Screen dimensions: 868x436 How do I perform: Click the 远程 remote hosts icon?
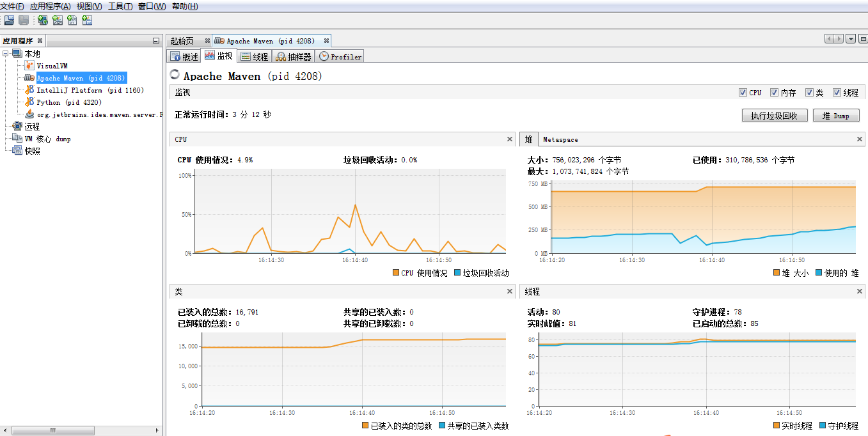[x=17, y=127]
